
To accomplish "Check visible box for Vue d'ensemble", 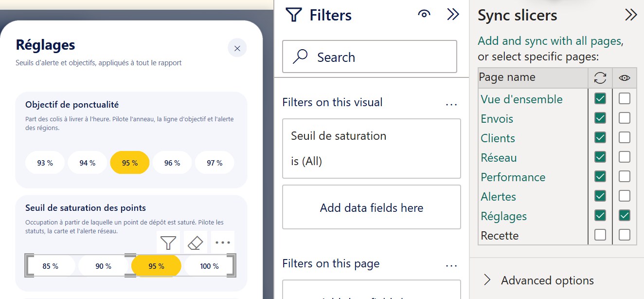I will (625, 99).
